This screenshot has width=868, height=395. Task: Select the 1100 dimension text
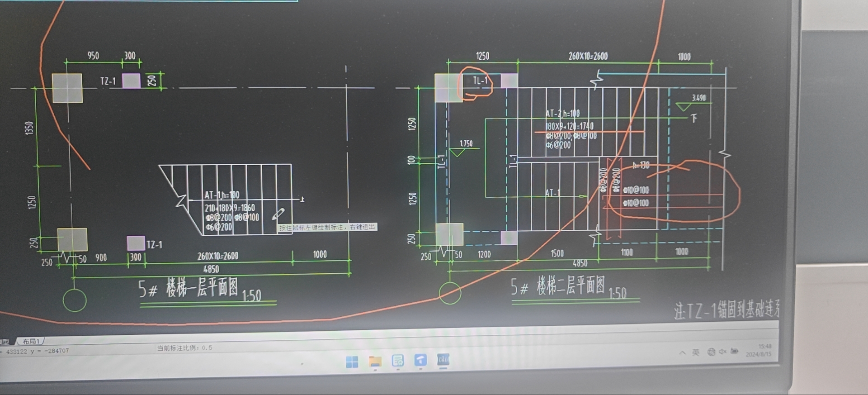(627, 252)
